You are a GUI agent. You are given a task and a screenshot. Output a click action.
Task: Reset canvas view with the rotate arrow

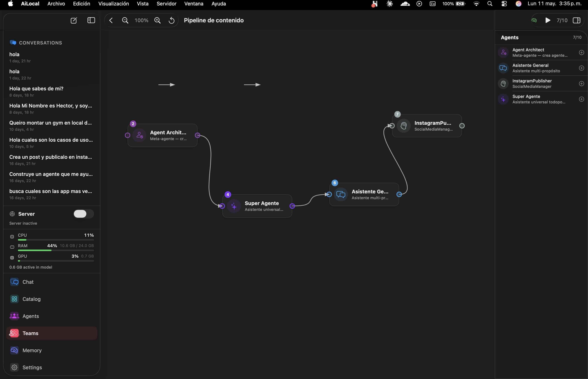172,20
